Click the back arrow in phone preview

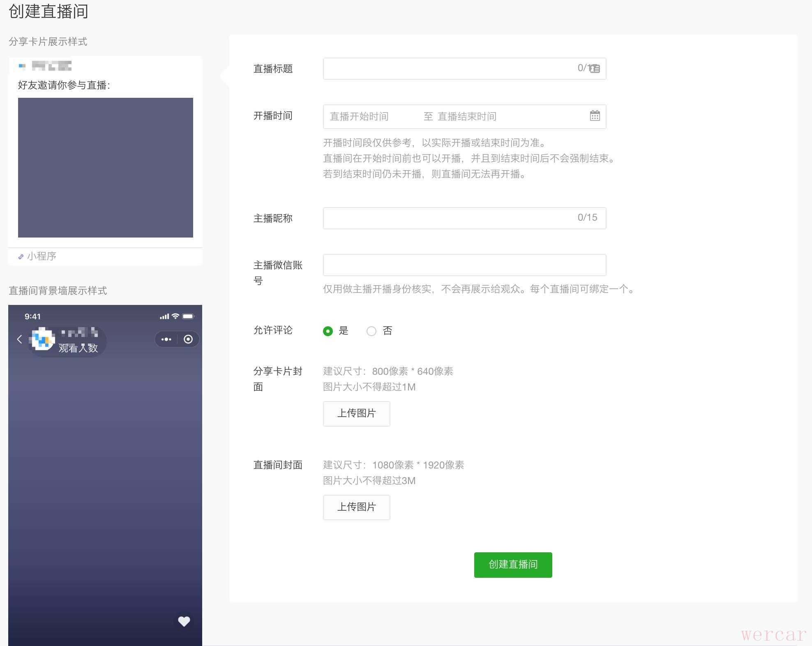tap(19, 339)
